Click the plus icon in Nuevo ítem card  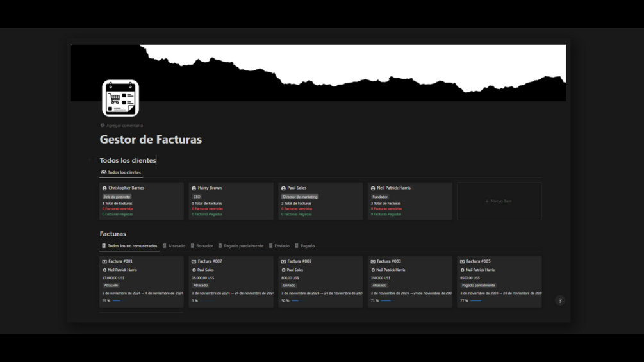point(487,201)
